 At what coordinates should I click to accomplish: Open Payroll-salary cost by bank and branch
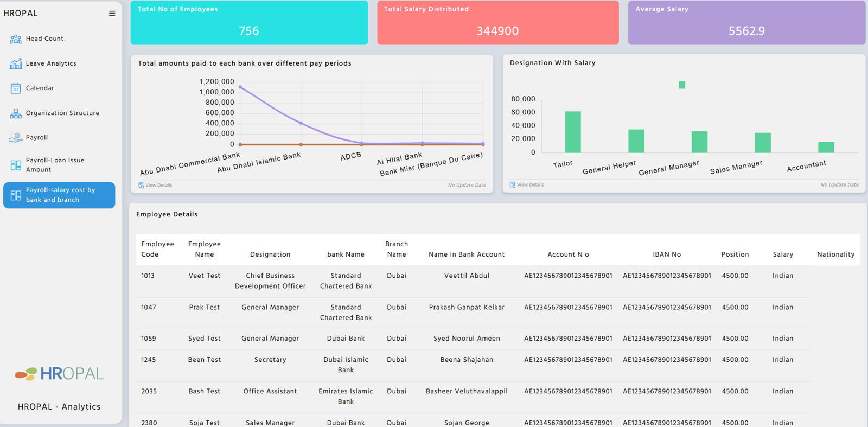click(59, 195)
